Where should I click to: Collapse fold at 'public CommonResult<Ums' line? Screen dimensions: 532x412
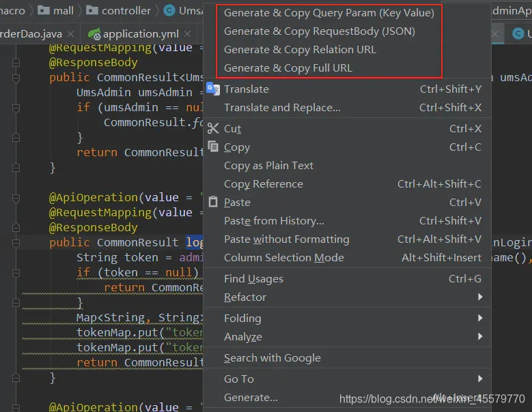[x=16, y=78]
